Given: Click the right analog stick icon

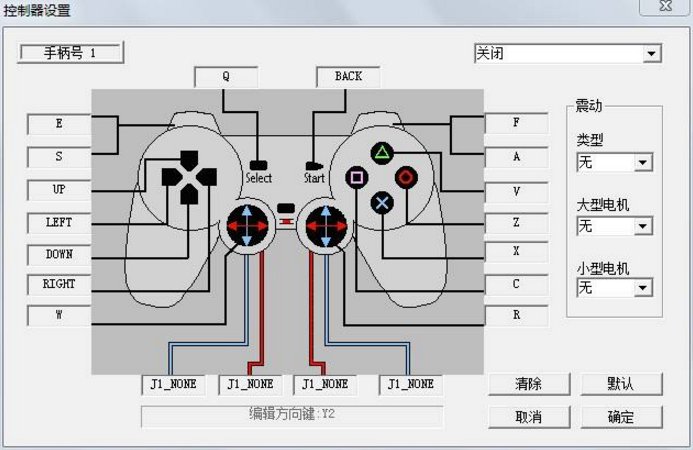Looking at the screenshot, I should (327, 225).
